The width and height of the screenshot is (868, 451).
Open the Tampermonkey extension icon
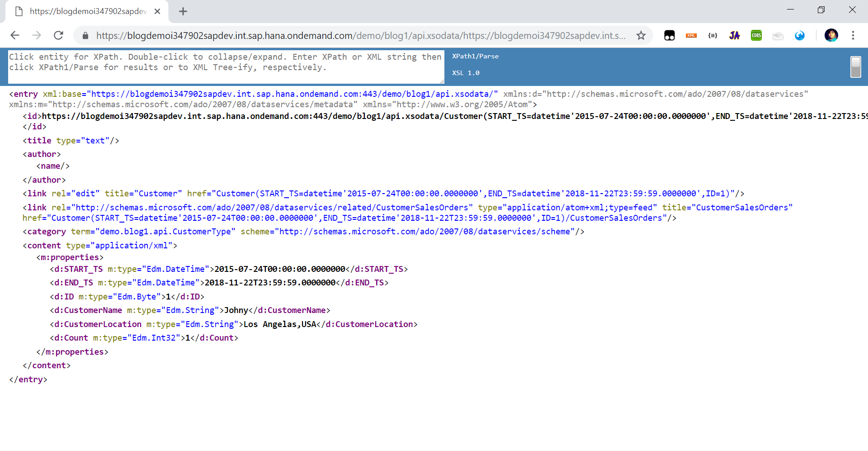coord(669,35)
